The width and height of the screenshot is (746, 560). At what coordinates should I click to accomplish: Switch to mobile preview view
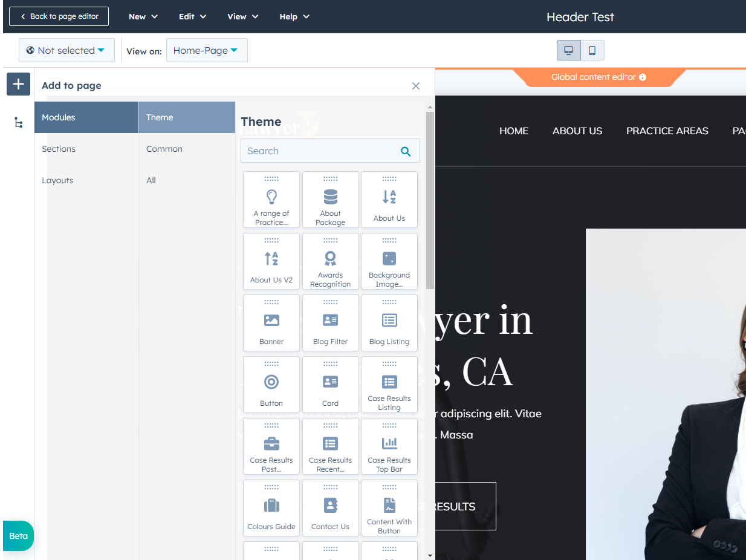(x=592, y=50)
